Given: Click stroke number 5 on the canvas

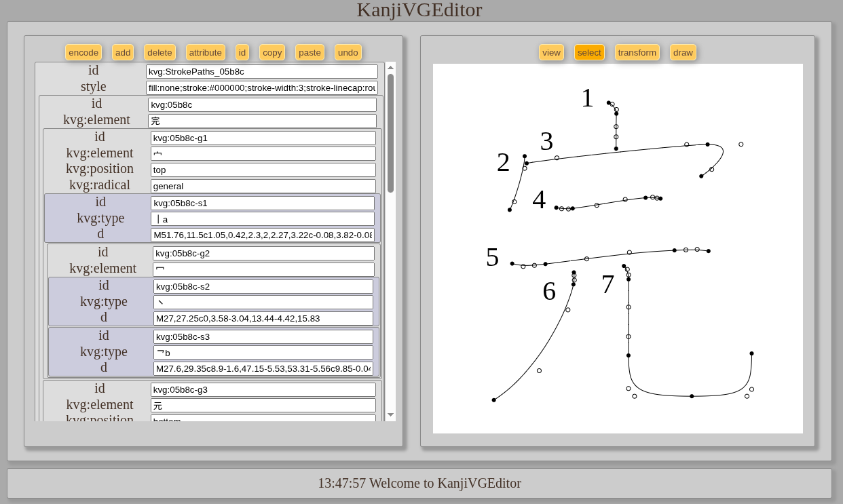Looking at the screenshot, I should pyautogui.click(x=492, y=257).
